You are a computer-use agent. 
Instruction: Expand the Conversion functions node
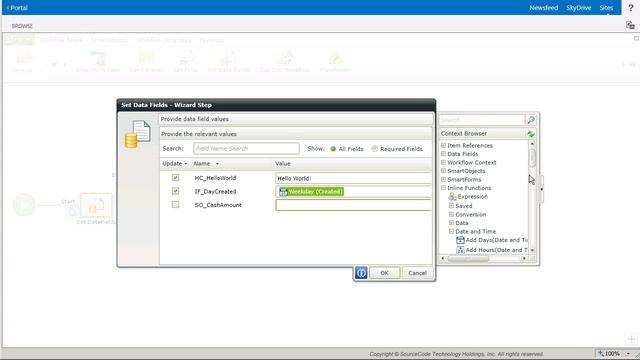(x=451, y=214)
